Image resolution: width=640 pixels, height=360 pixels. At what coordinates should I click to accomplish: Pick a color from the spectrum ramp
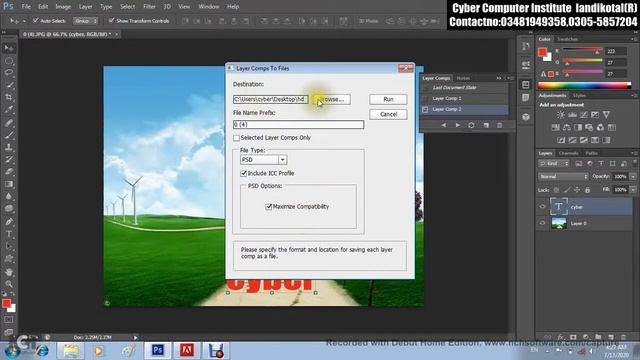click(x=584, y=85)
